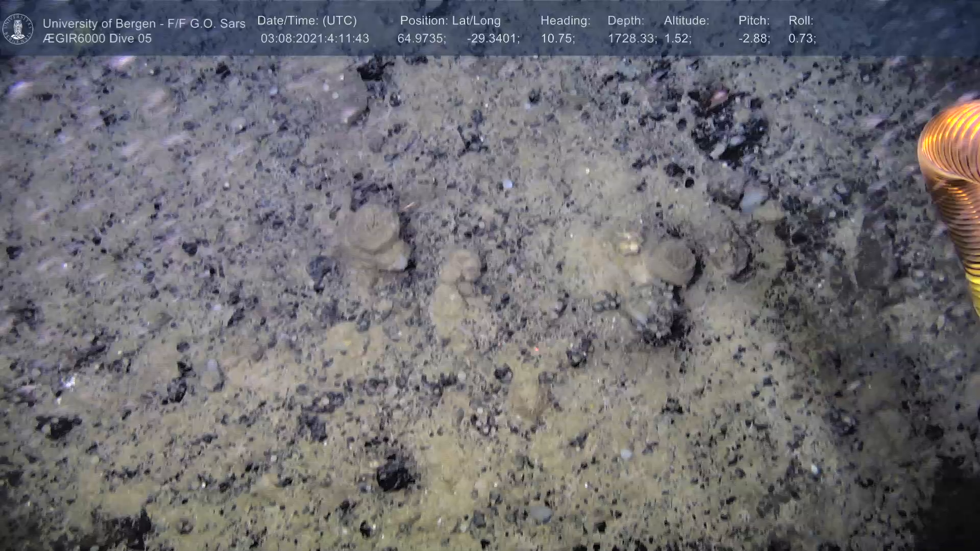Select the Pitch label
The height and width of the screenshot is (551, 980).
pyautogui.click(x=753, y=21)
